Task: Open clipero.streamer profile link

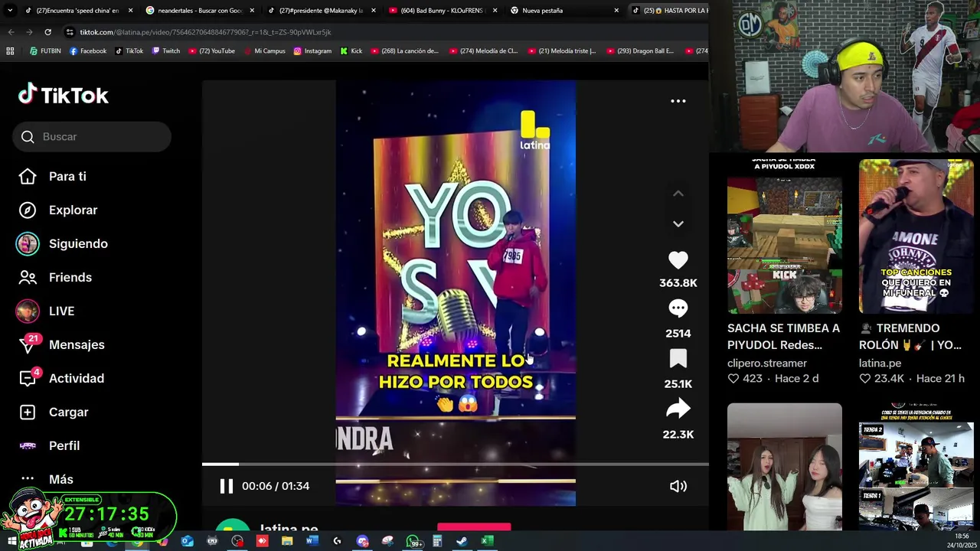Action: pyautogui.click(x=767, y=363)
